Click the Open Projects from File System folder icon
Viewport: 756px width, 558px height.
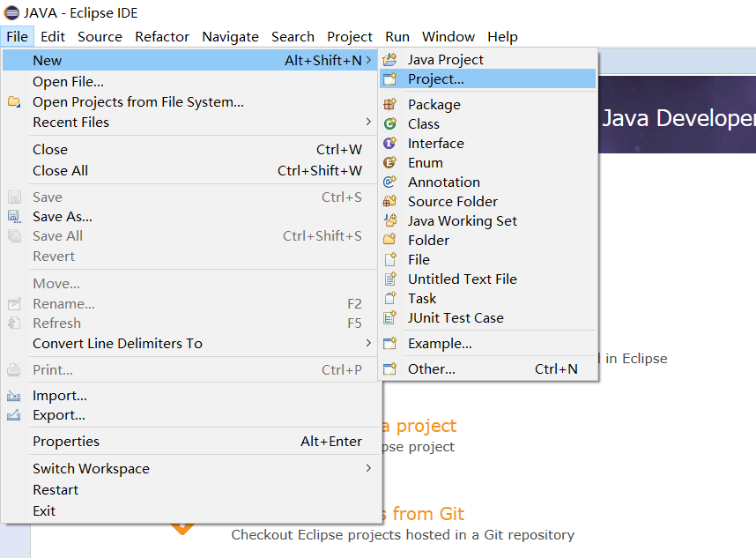click(14, 101)
